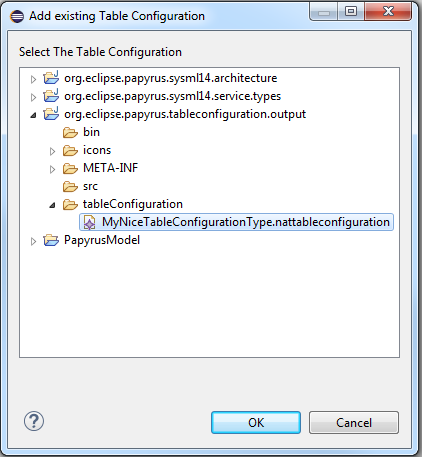Click the Eclipse logo in title bar

pos(17,16)
